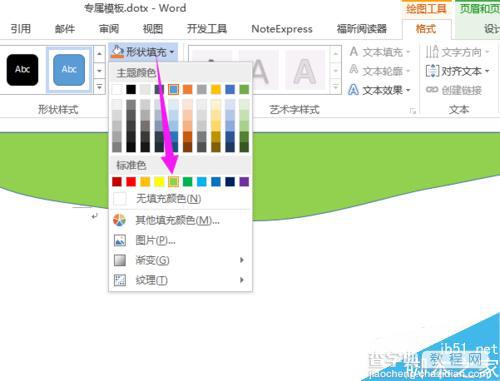This screenshot has height=381, width=500.
Task: Click the color wheel icon
Action: pos(119,220)
